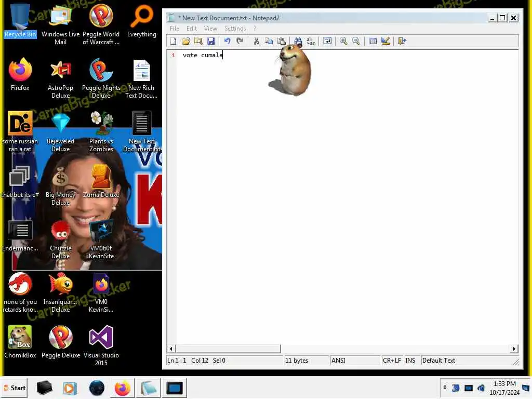Image resolution: width=532 pixels, height=399 pixels.
Task: Open the View menu
Action: tap(210, 29)
